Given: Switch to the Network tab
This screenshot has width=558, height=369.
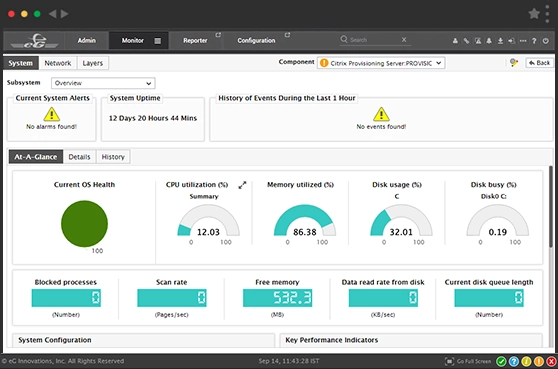Looking at the screenshot, I should point(58,63).
